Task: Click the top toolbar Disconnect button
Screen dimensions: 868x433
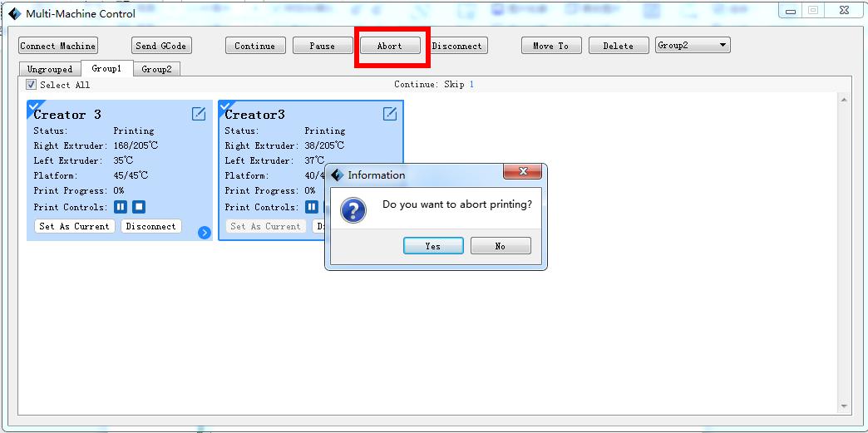Action: click(457, 46)
